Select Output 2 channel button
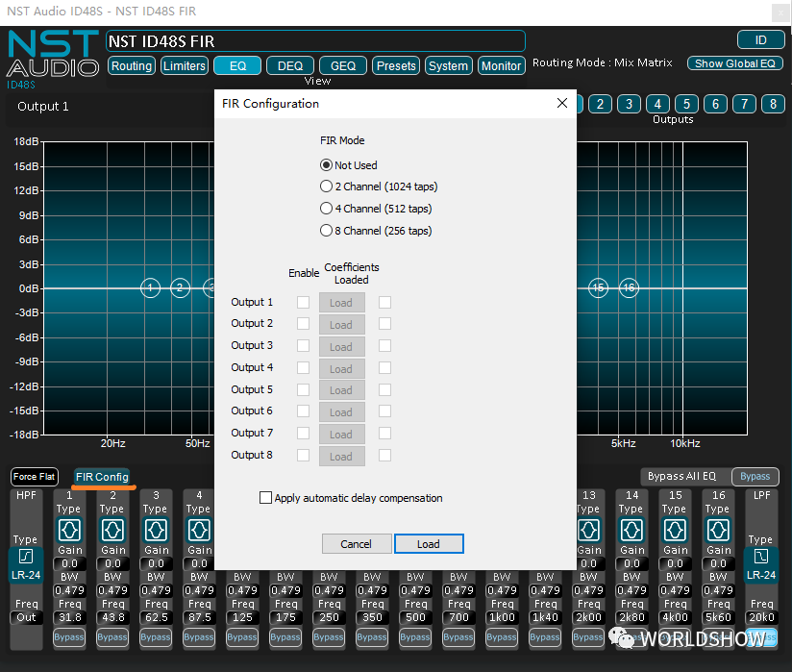The height and width of the screenshot is (672, 792). [600, 104]
